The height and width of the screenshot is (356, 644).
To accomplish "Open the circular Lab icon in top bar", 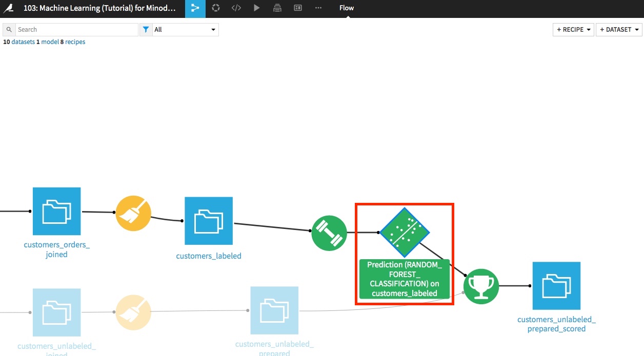I will pyautogui.click(x=216, y=8).
